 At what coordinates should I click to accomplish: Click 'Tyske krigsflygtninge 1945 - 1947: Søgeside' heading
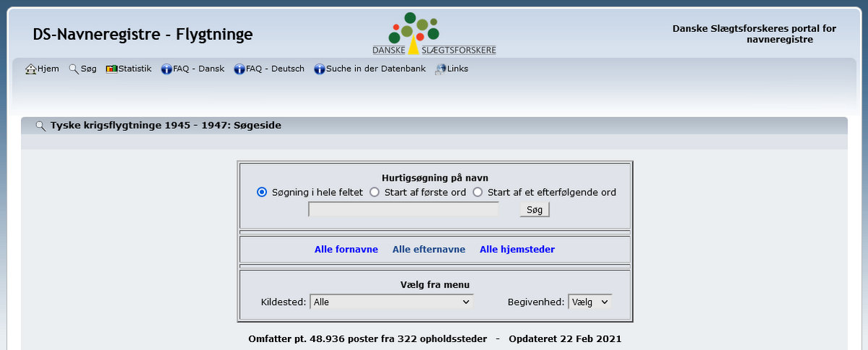166,125
